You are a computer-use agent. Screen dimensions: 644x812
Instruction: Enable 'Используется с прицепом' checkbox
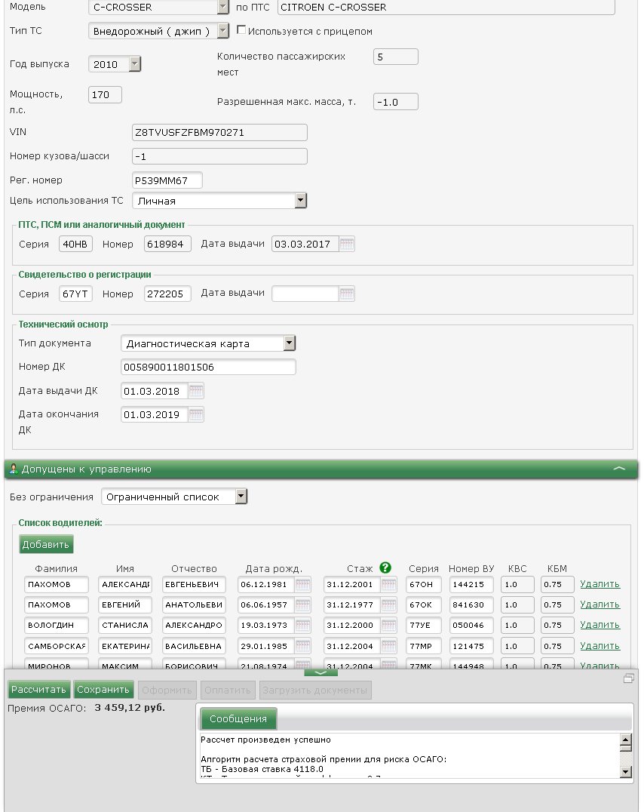click(x=242, y=31)
